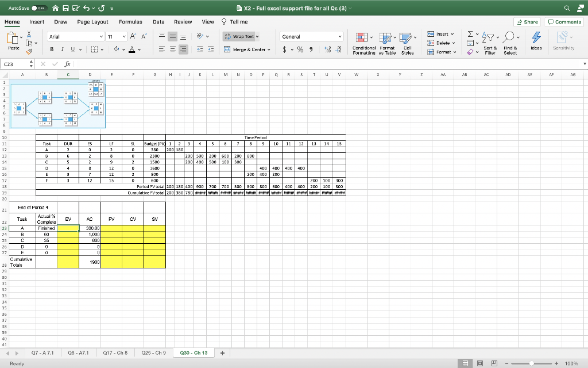The image size is (588, 368).
Task: Add a new worksheet with the plus button
Action: pyautogui.click(x=222, y=352)
